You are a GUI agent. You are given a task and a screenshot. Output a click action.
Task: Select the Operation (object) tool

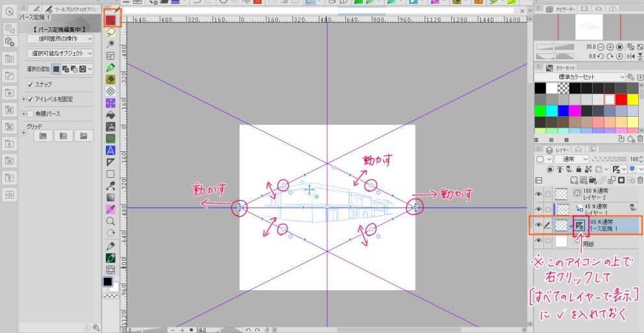pos(110,20)
